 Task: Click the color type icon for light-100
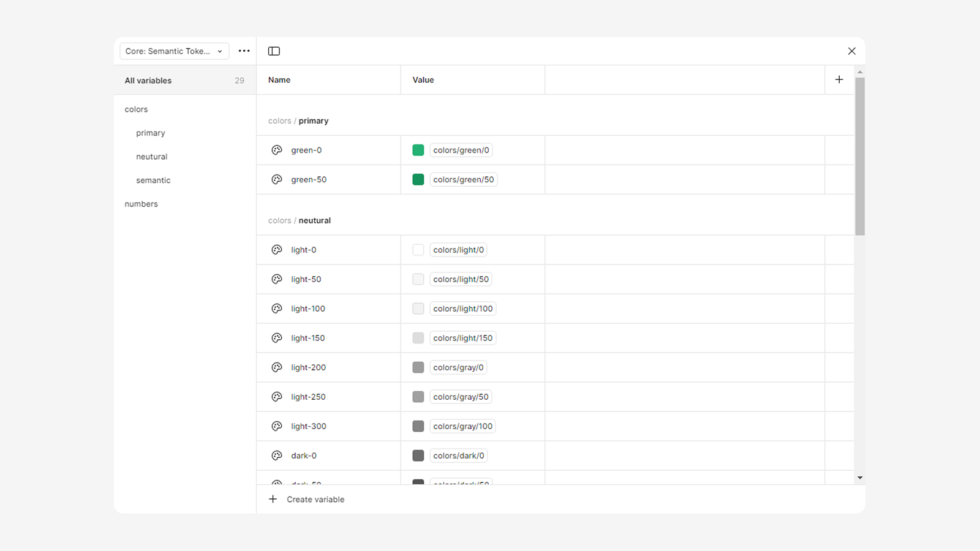pos(277,309)
